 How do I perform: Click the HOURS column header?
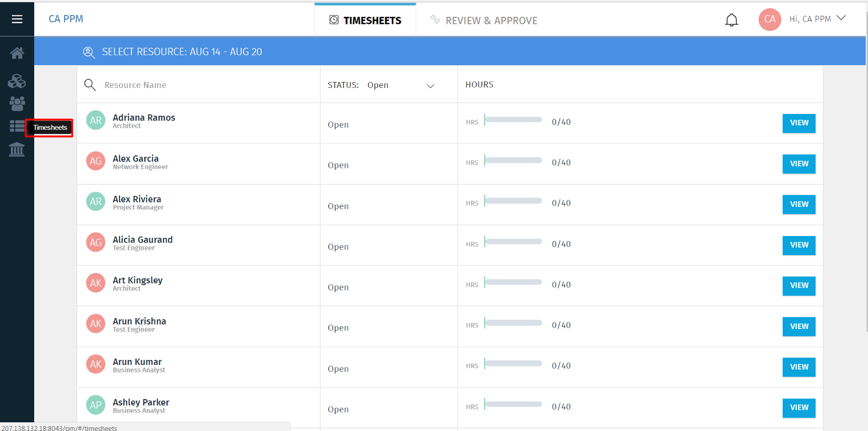(480, 85)
